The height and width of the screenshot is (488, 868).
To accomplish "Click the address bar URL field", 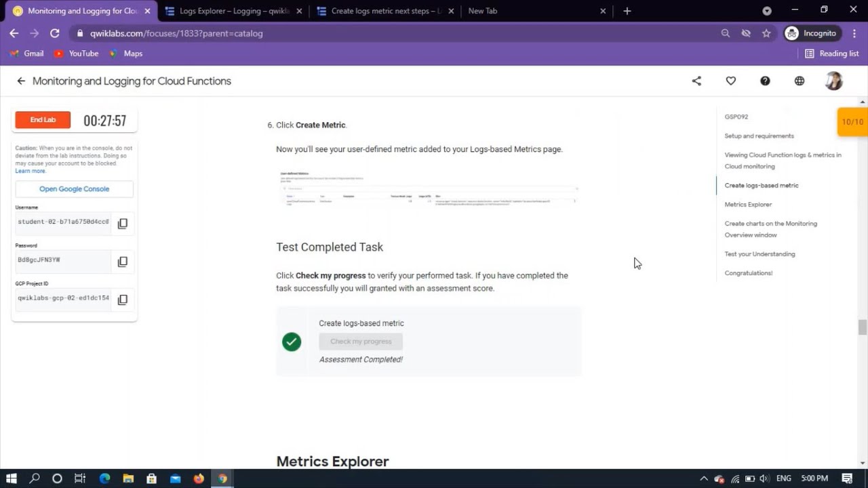I will pyautogui.click(x=393, y=33).
